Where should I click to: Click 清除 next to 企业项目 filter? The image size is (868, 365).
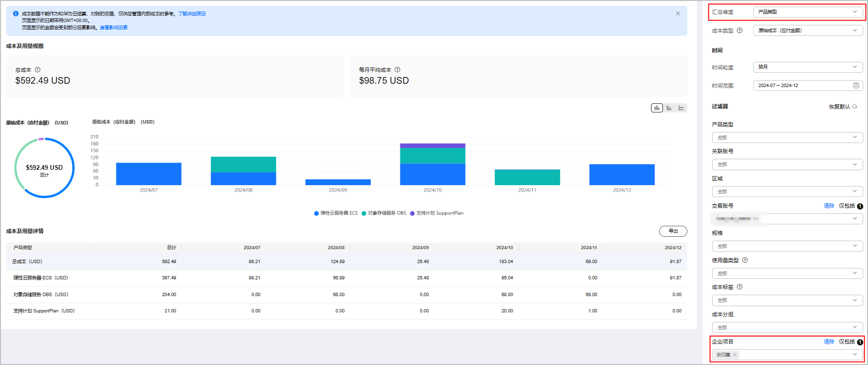tap(829, 342)
